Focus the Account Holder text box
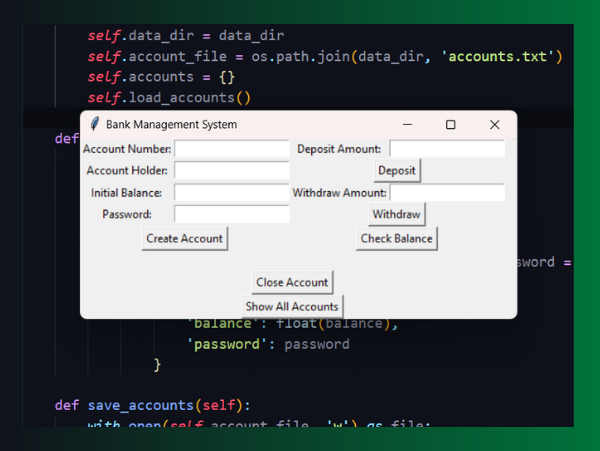 [x=231, y=170]
